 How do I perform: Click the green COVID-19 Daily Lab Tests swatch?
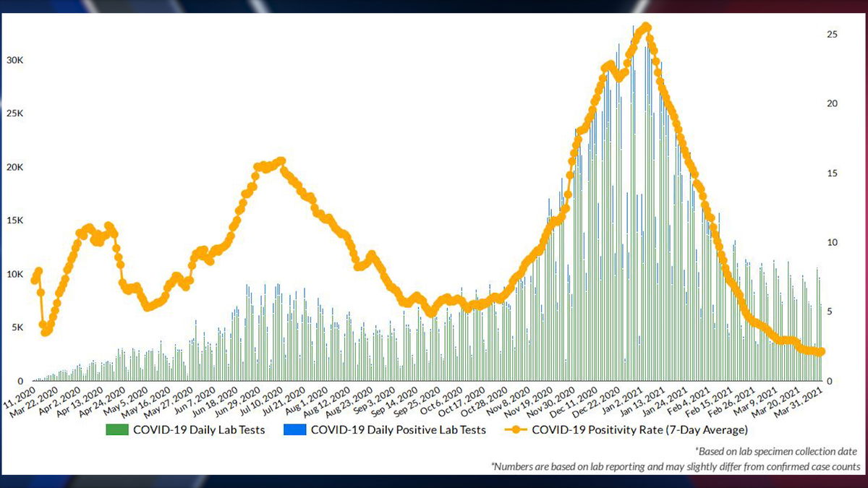point(116,430)
